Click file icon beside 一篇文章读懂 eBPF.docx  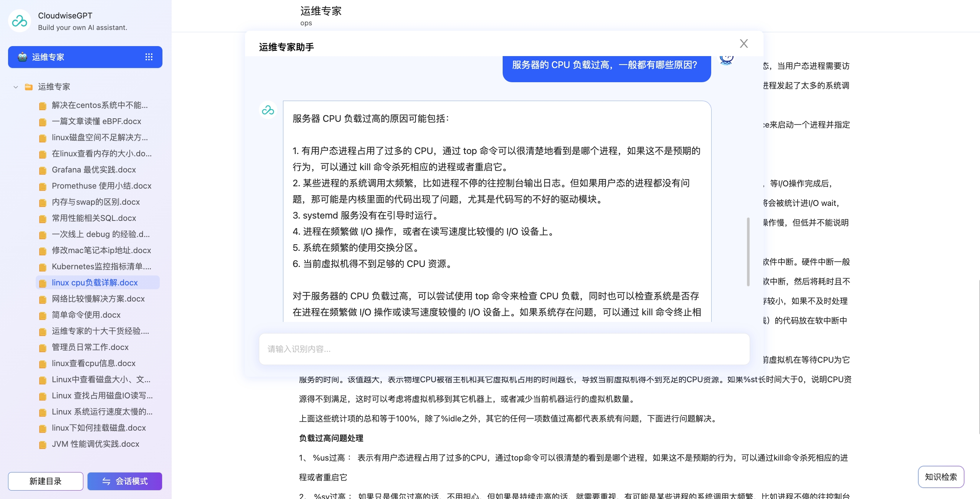pyautogui.click(x=43, y=122)
